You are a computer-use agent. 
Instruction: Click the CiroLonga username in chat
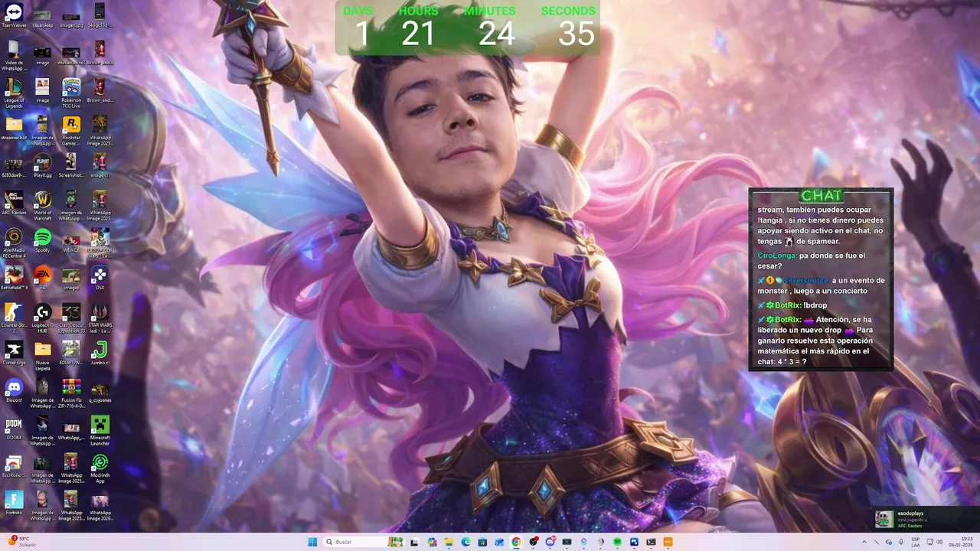click(x=777, y=256)
